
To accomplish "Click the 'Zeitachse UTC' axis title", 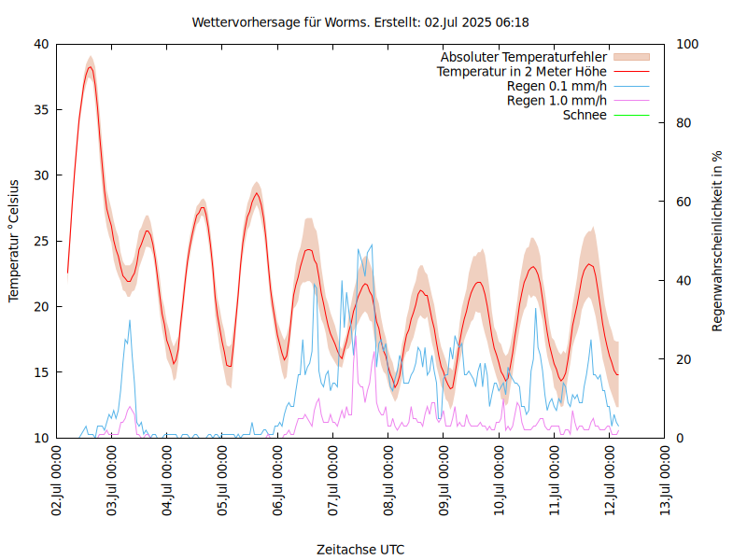I will tap(360, 549).
